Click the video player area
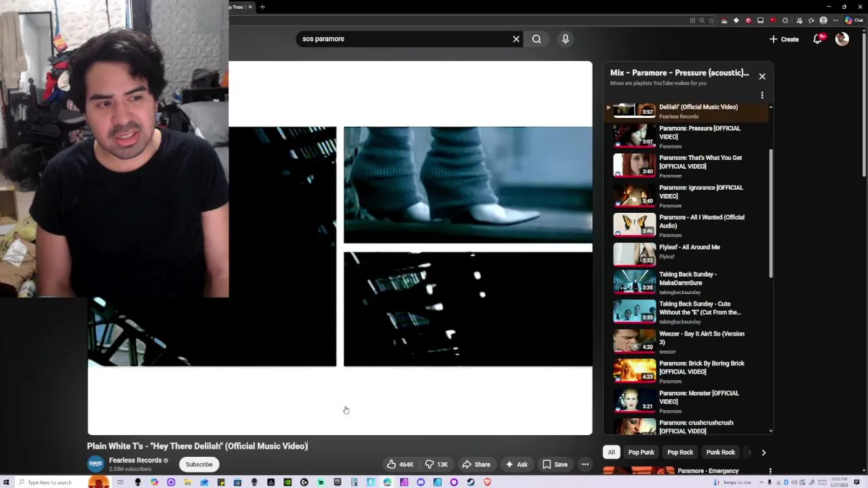This screenshot has width=868, height=488. (x=340, y=247)
